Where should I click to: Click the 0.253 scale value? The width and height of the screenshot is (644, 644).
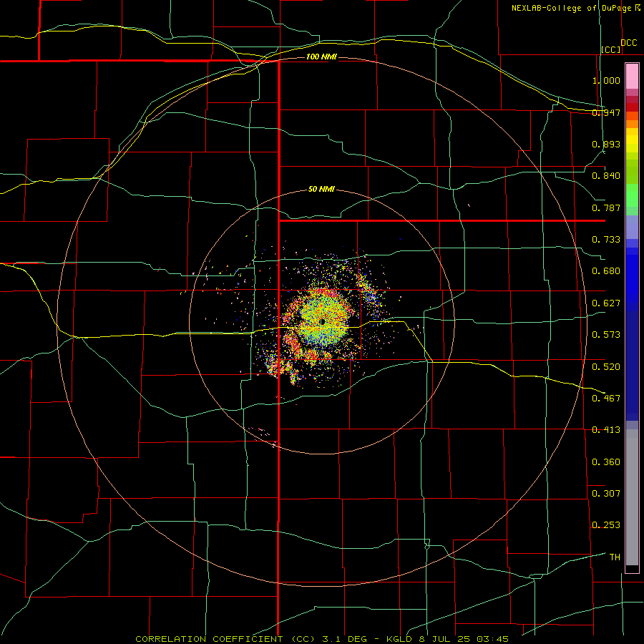[x=606, y=525]
